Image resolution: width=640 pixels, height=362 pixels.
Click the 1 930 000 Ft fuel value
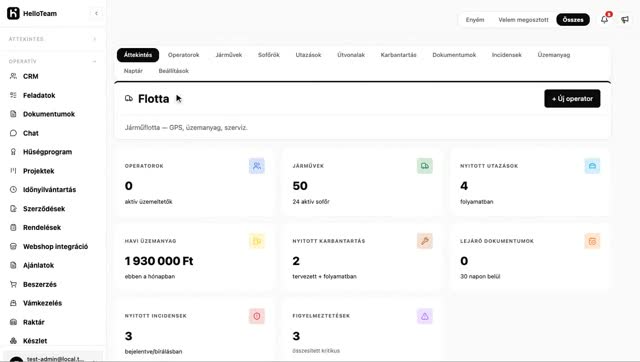[x=159, y=261]
